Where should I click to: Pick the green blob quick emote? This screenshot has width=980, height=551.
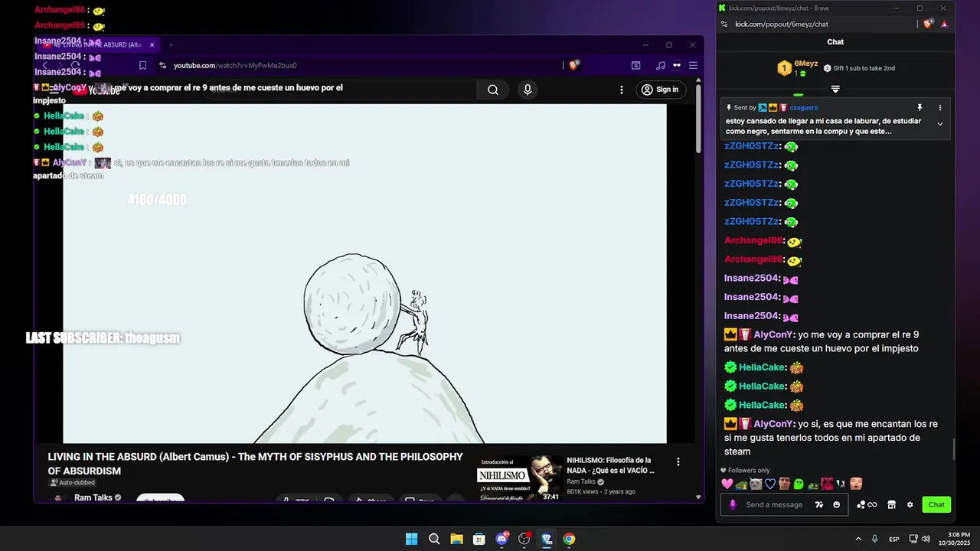[799, 484]
